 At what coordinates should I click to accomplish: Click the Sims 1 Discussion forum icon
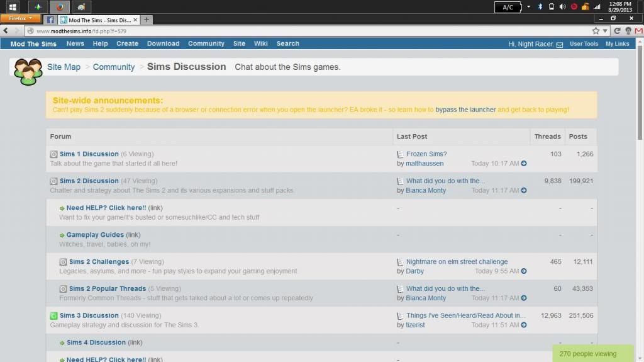(53, 154)
